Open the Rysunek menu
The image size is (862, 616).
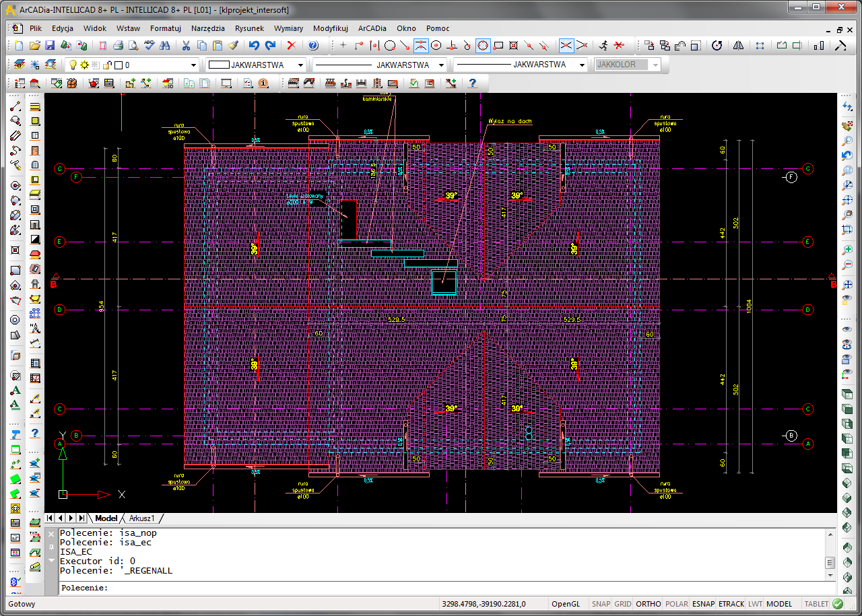tap(249, 28)
